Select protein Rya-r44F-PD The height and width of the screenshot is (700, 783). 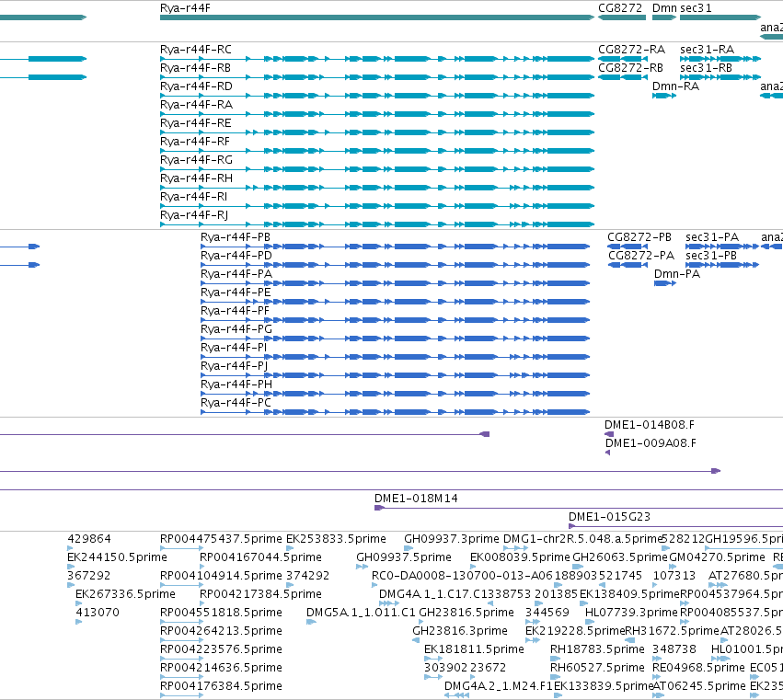[x=236, y=256]
